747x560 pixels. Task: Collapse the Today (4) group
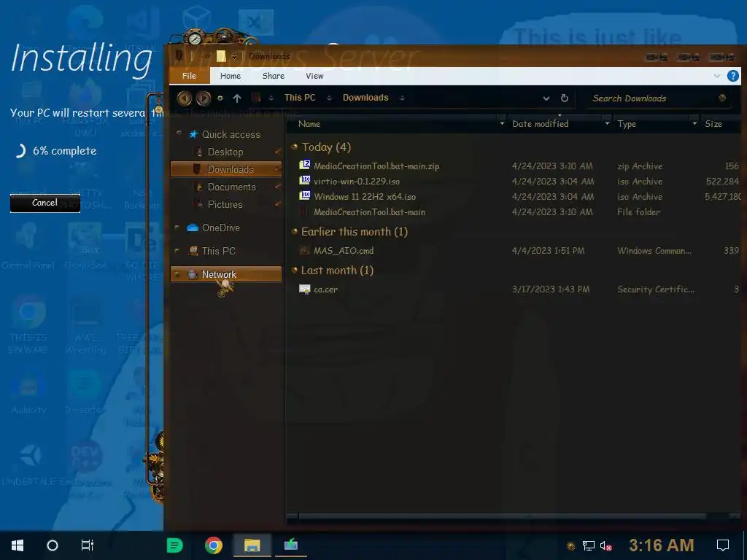(x=295, y=147)
